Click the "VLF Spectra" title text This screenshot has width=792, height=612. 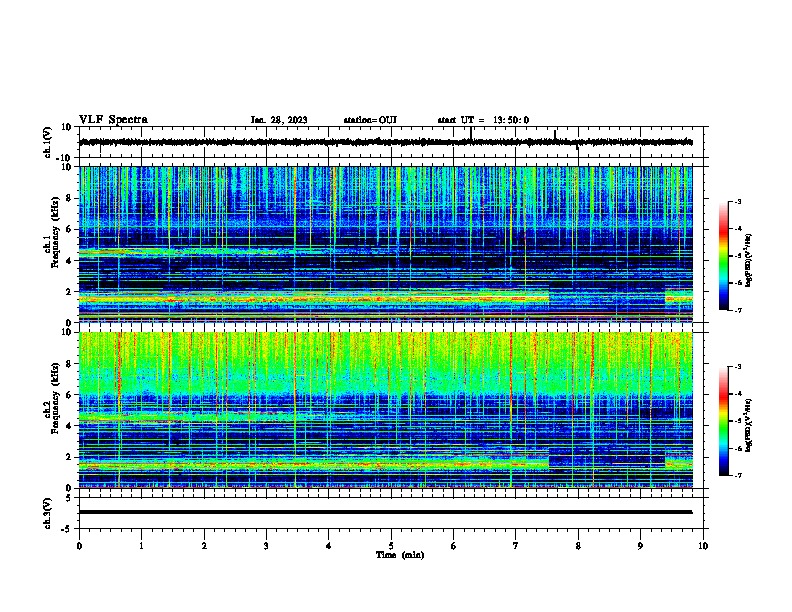coord(113,120)
